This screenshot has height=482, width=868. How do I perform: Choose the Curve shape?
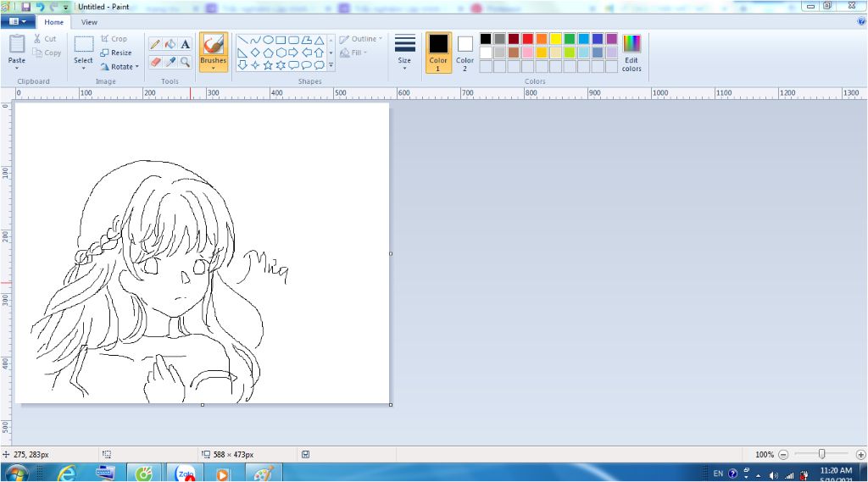(x=255, y=40)
